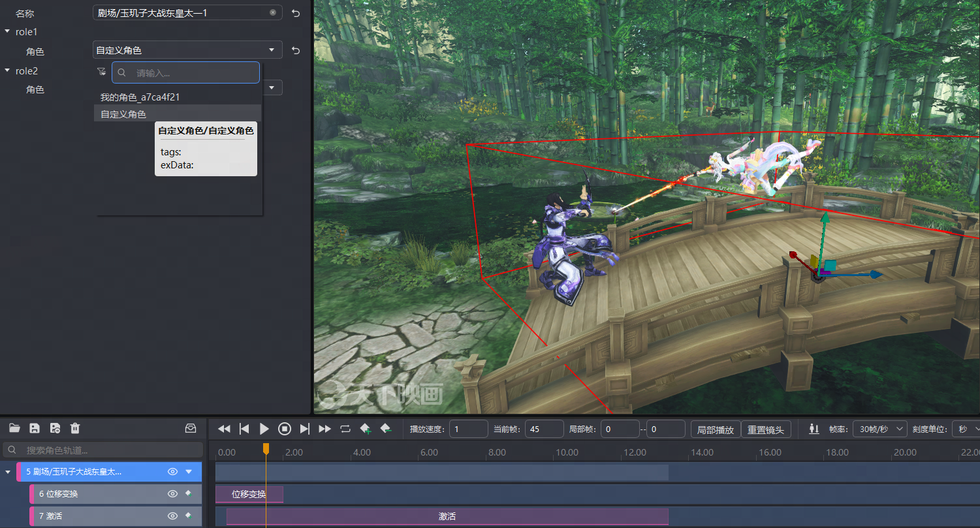Screen dimensions: 980x528
Task: Select 我的角色_a7ca4f21 from list
Action: pyautogui.click(x=178, y=97)
